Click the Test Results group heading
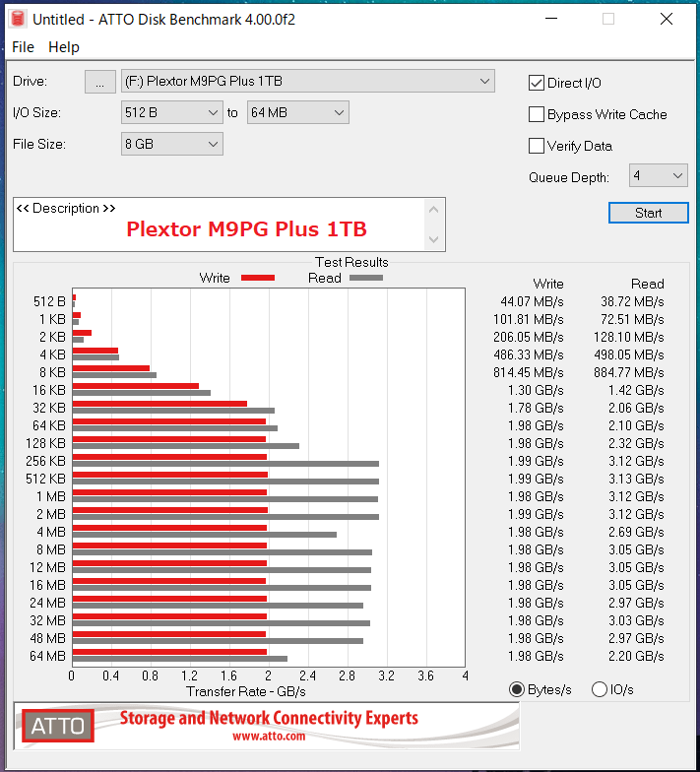Screen dimensions: 700x772 pos(351,262)
